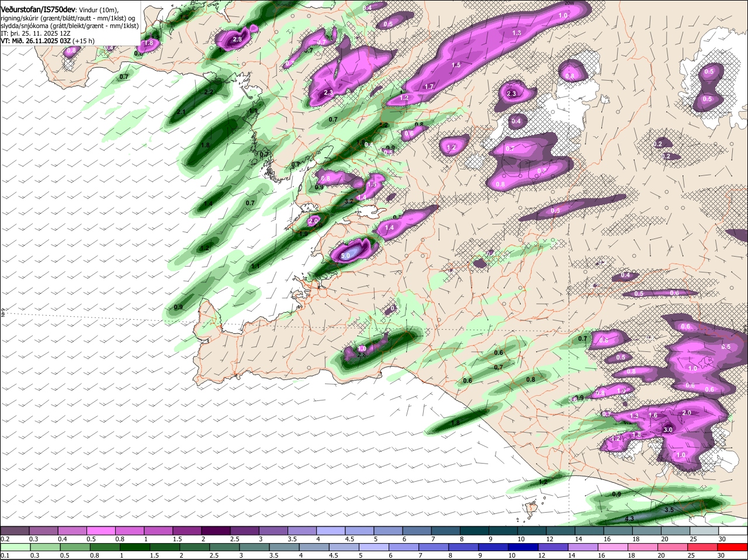748x560 pixels.
Task: Click the 20W longitude label
Action: (x=569, y=3)
